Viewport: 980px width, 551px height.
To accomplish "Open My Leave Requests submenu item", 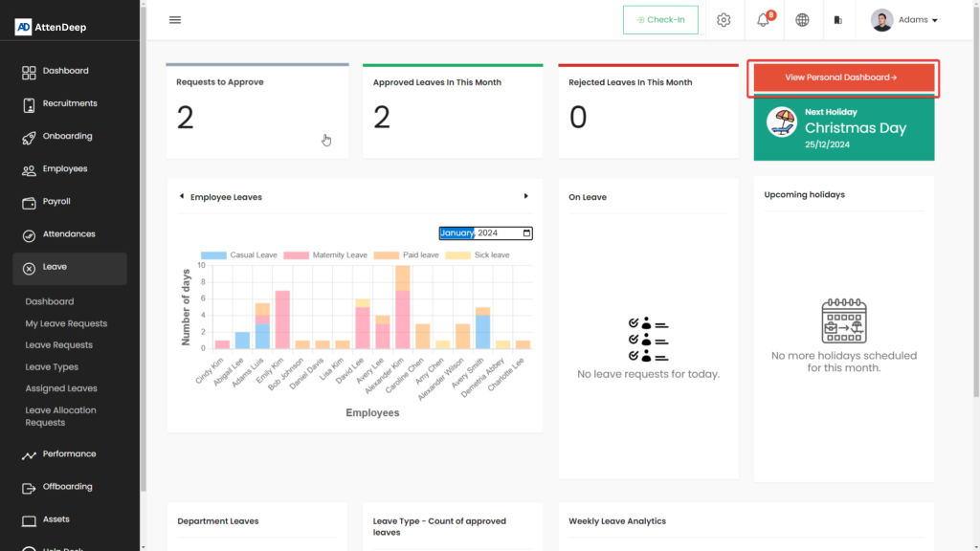I will [66, 323].
